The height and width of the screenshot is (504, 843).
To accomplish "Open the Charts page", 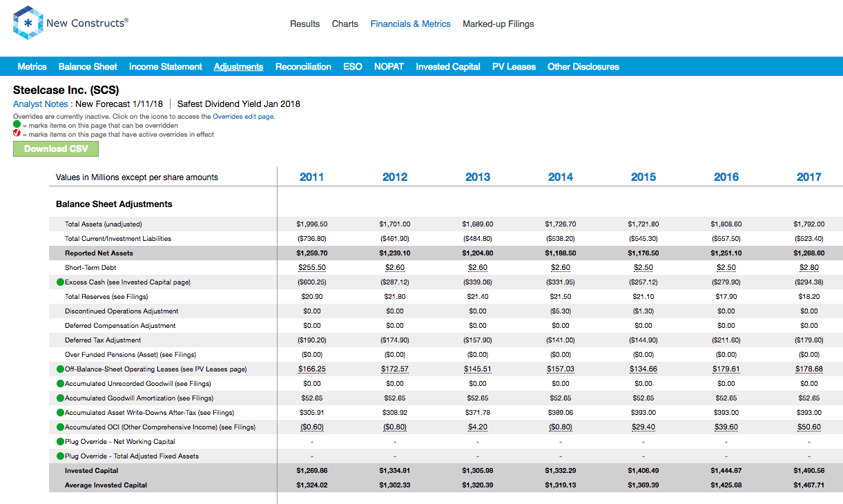I will [x=345, y=23].
